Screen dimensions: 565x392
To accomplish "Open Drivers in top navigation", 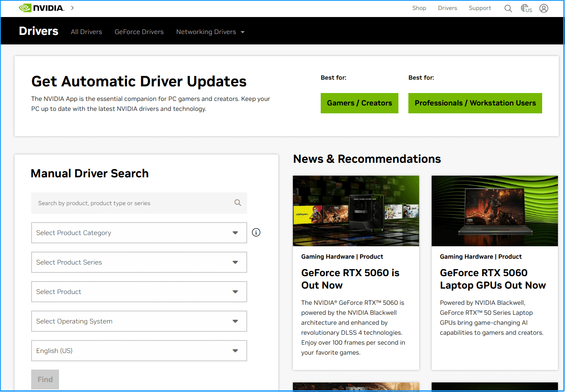I will (447, 8).
